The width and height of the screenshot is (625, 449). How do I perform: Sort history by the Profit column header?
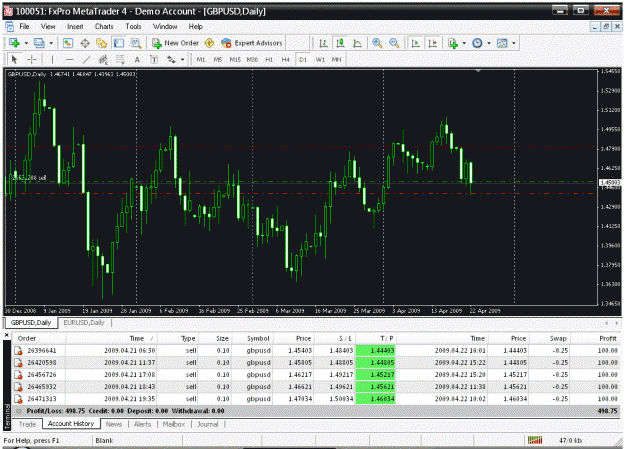pos(595,339)
